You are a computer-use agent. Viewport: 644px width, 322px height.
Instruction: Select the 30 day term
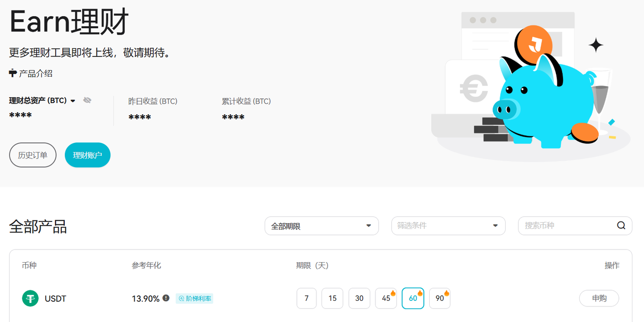359,298
